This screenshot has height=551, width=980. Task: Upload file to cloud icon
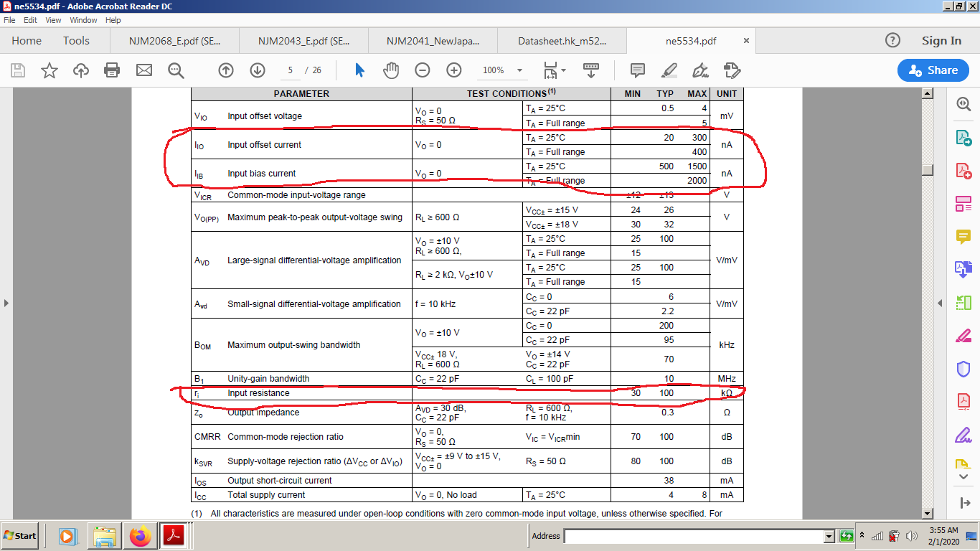click(x=81, y=70)
